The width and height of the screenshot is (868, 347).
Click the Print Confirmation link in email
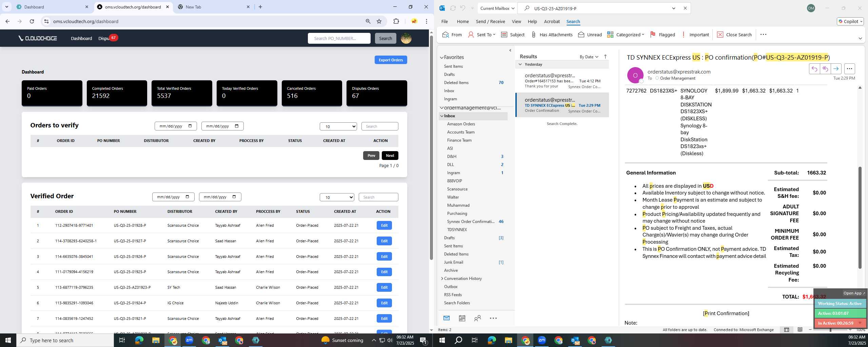tap(726, 313)
